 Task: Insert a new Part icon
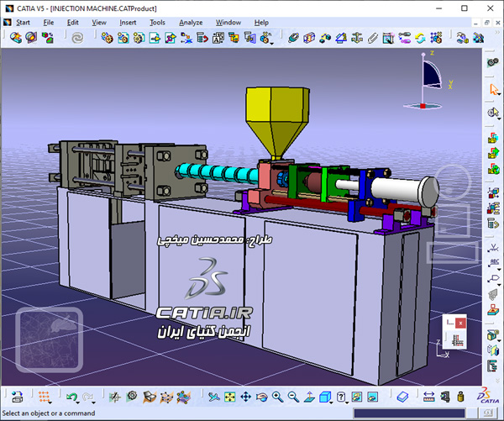pyautogui.click(x=139, y=38)
